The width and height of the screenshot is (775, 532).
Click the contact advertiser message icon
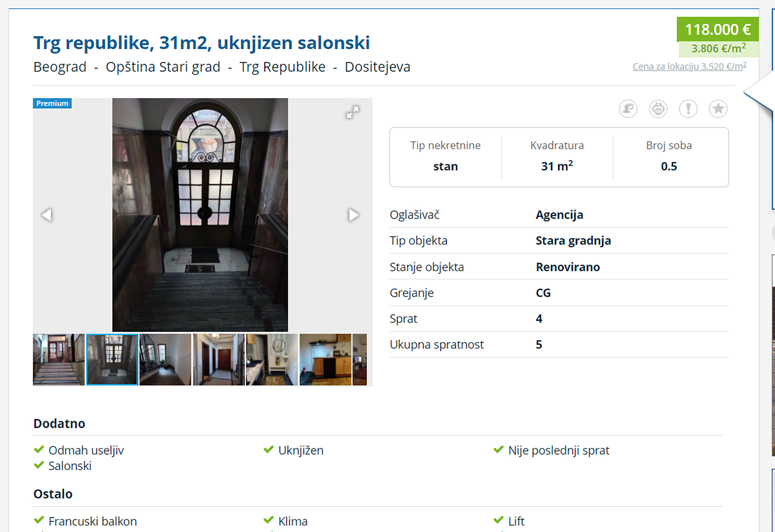(x=628, y=109)
